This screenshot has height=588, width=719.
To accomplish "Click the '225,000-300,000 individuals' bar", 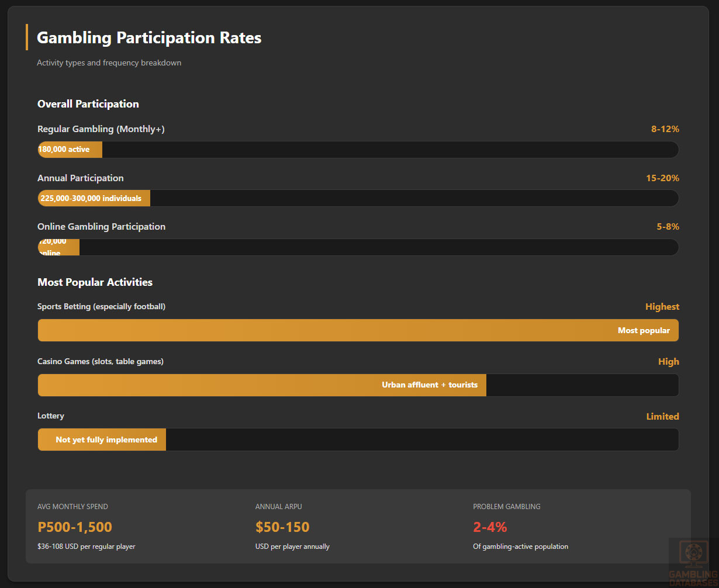I will tap(94, 198).
